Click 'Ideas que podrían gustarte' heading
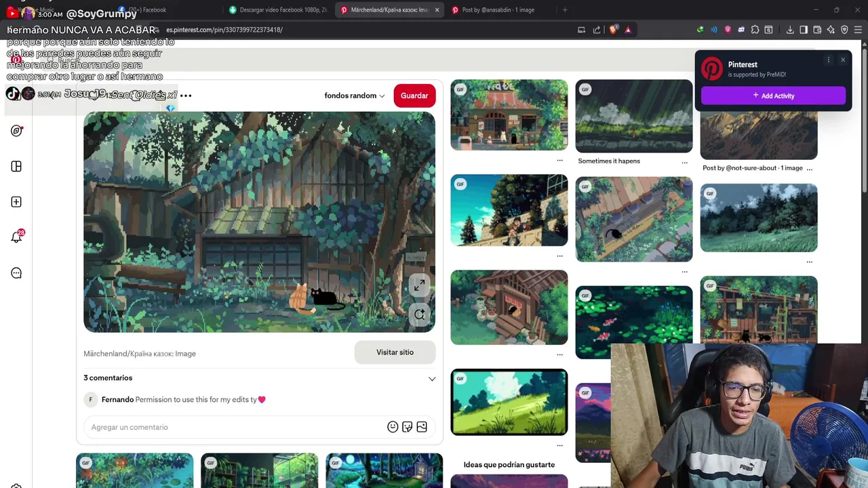 (509, 465)
